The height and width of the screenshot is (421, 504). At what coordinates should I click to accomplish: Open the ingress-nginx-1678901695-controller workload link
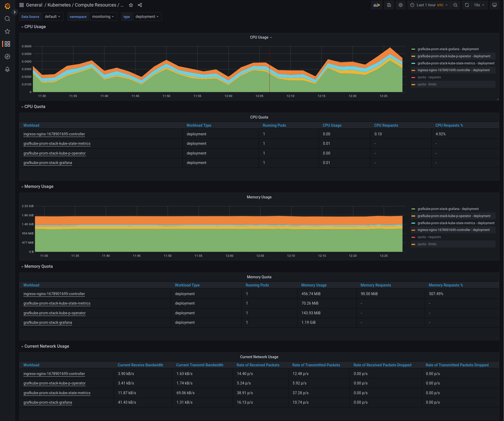point(54,134)
